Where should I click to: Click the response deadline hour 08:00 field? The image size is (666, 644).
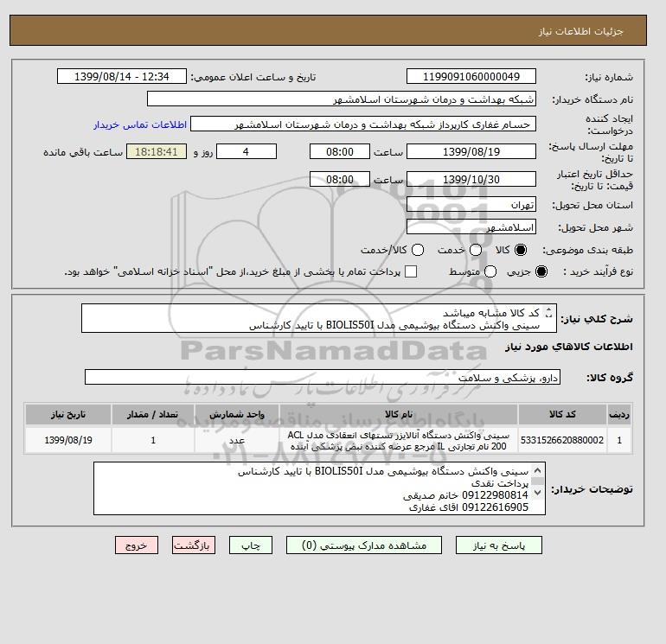tap(340, 151)
